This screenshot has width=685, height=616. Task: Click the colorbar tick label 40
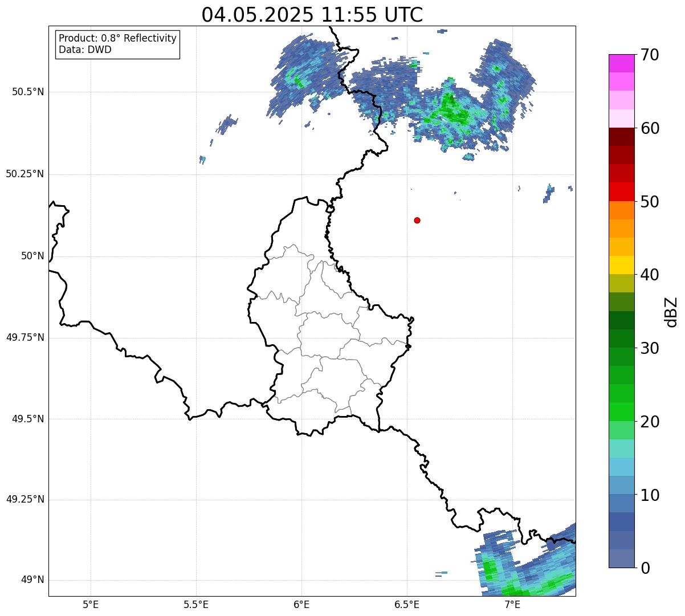pyautogui.click(x=649, y=275)
